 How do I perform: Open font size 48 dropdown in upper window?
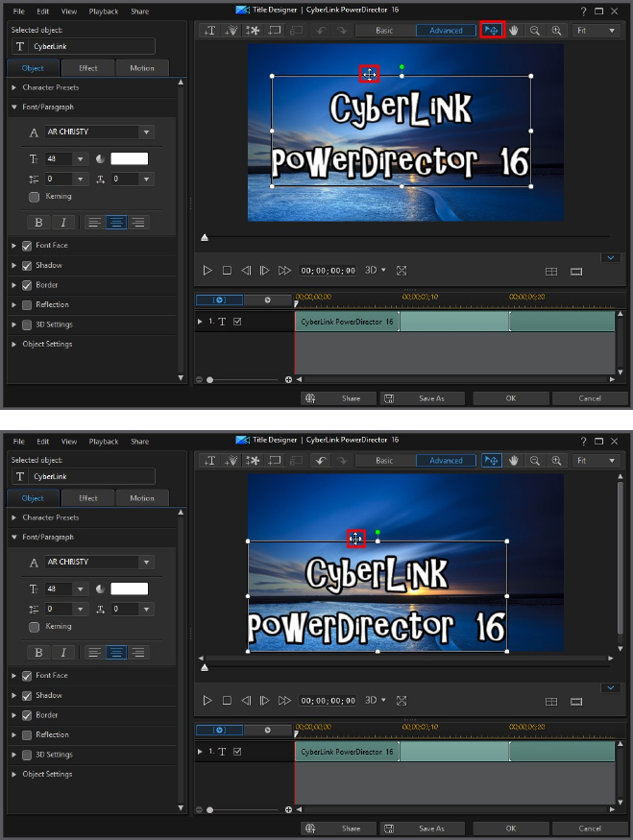(x=81, y=158)
